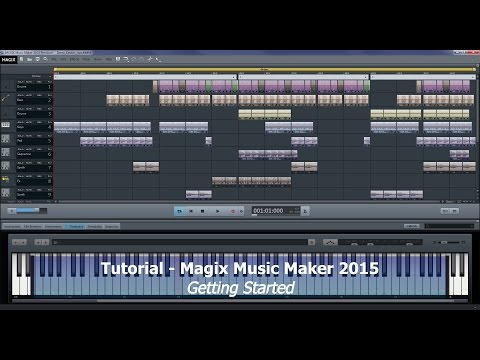Click the right view-mode button near right transport edge
Screen dimensions: 480x360
pyautogui.click(x=454, y=211)
